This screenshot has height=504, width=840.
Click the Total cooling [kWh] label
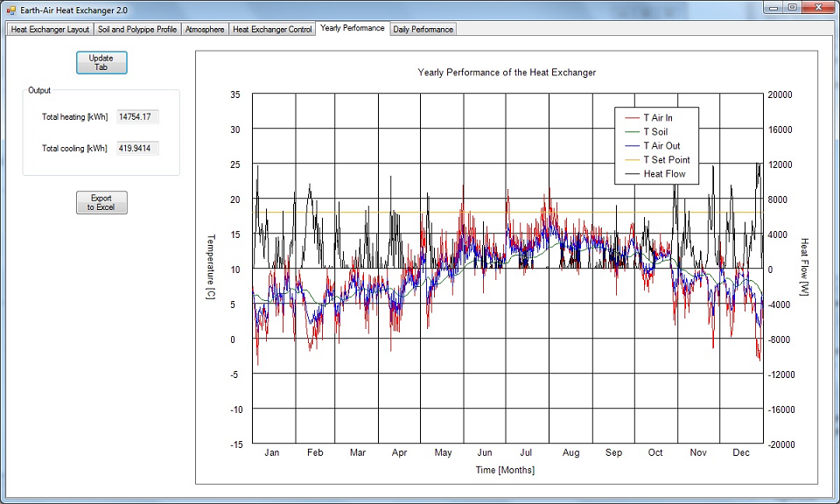click(74, 149)
